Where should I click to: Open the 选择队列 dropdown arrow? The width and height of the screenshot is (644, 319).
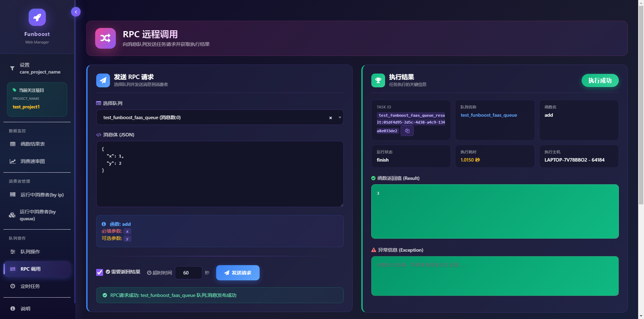coord(340,117)
